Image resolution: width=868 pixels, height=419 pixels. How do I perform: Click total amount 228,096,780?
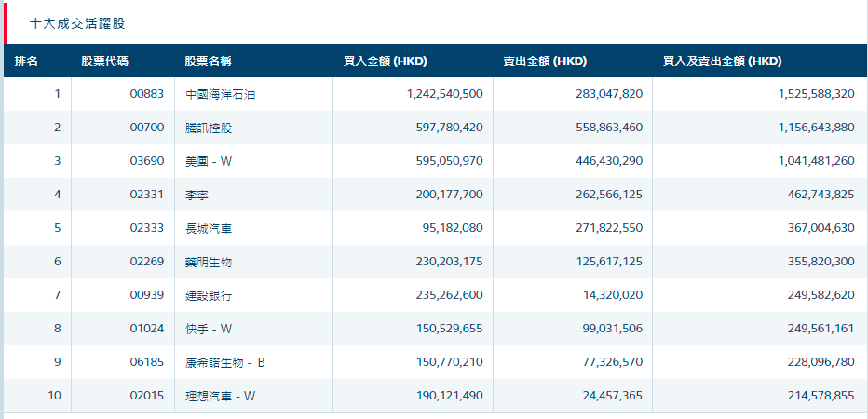[821, 362]
